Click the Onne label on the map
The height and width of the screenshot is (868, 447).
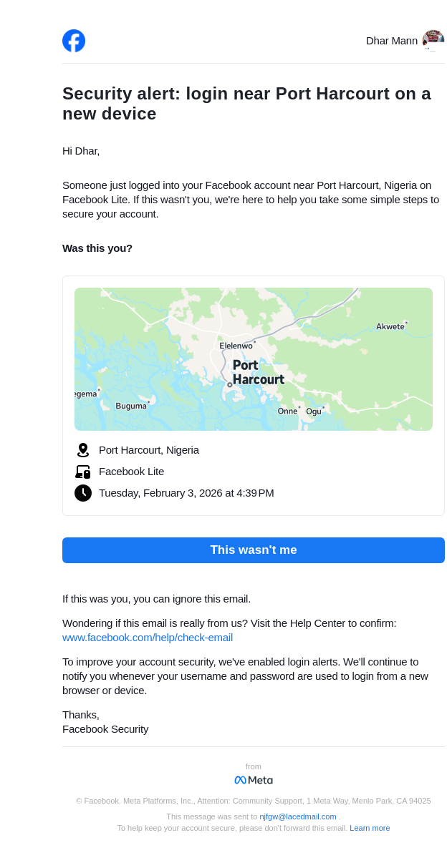click(x=287, y=411)
